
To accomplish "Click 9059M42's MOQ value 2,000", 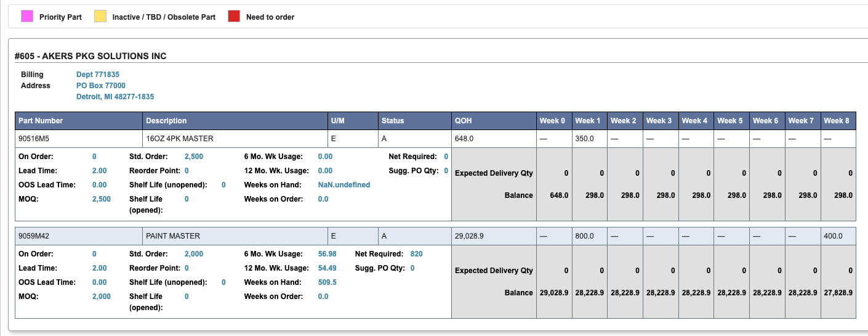I will pos(102,297).
